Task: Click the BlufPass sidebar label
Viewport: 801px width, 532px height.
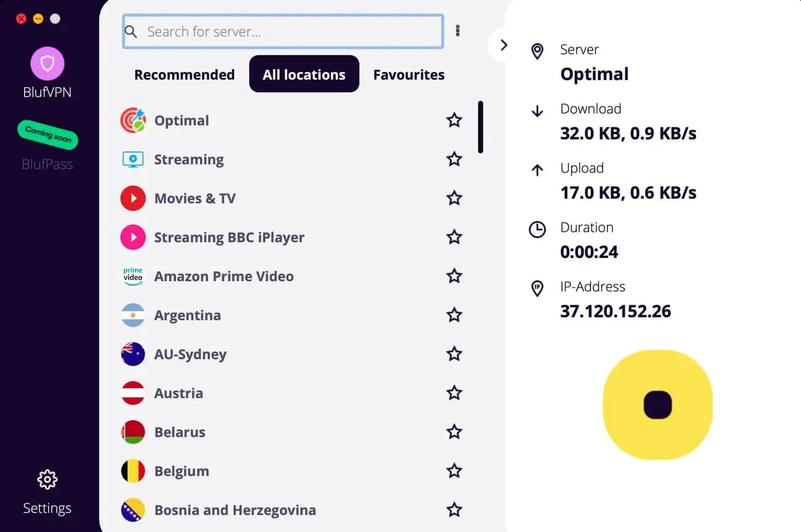Action: (x=47, y=164)
